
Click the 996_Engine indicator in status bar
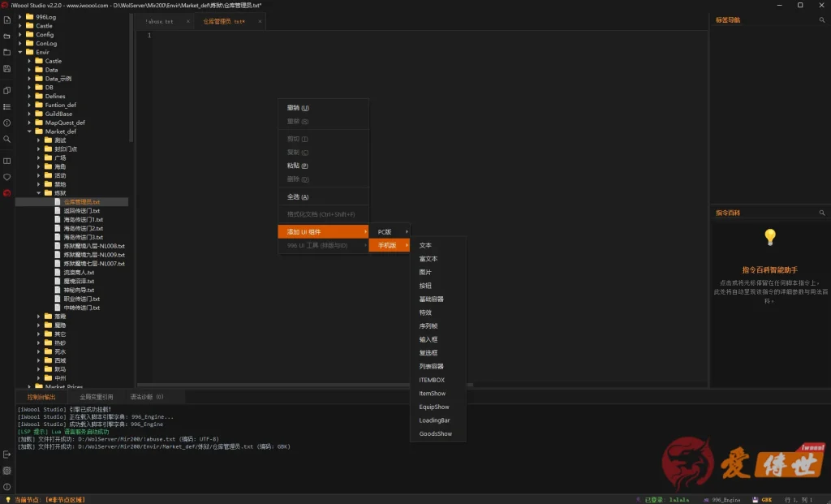click(x=721, y=500)
